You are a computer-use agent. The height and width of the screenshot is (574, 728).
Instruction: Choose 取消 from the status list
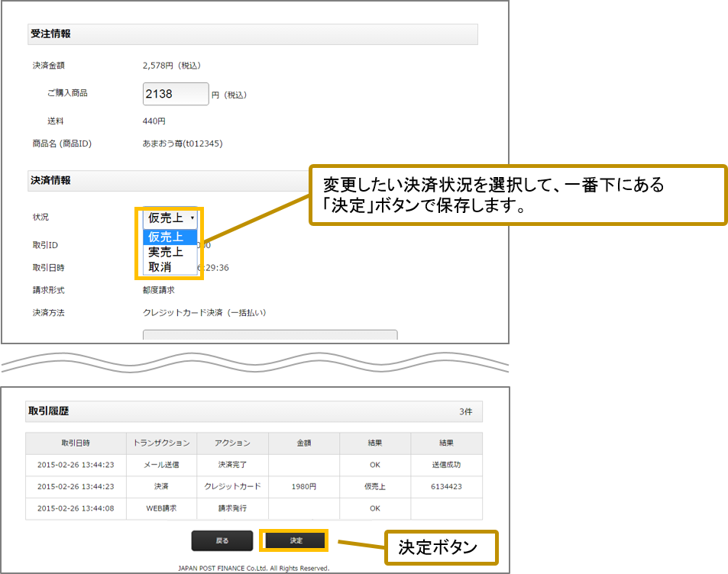point(160,267)
